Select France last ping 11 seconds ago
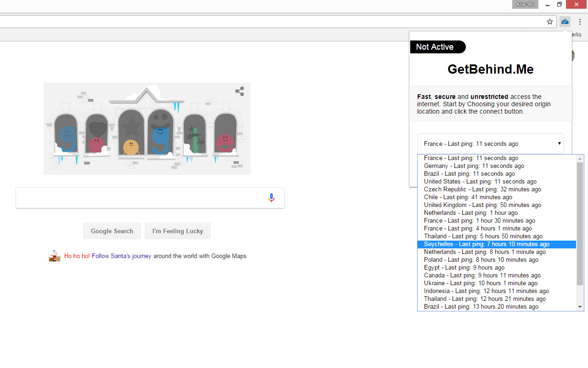 click(x=497, y=158)
